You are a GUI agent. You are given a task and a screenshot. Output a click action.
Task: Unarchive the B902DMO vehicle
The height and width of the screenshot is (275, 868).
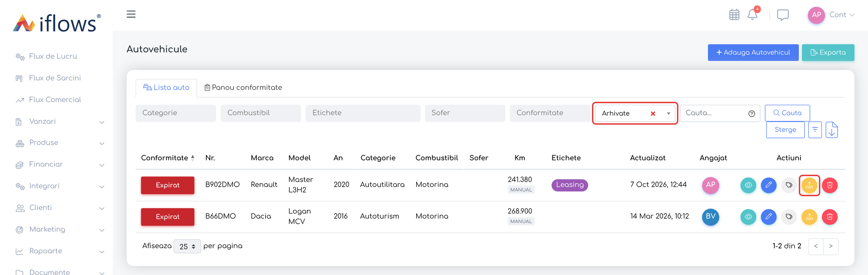pos(809,185)
